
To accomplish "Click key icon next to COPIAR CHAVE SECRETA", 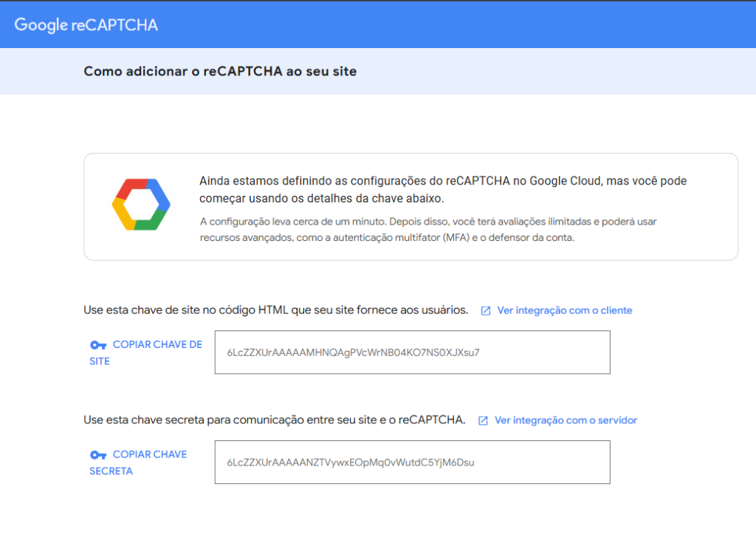I will click(x=98, y=455).
